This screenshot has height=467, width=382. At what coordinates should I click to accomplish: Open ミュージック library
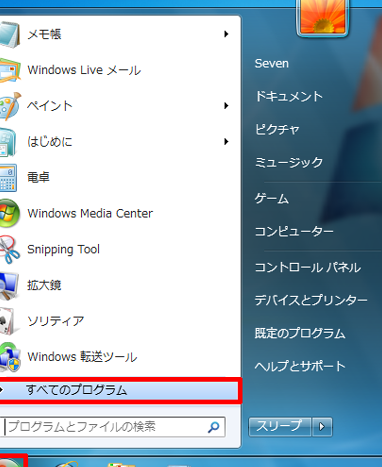(x=289, y=162)
